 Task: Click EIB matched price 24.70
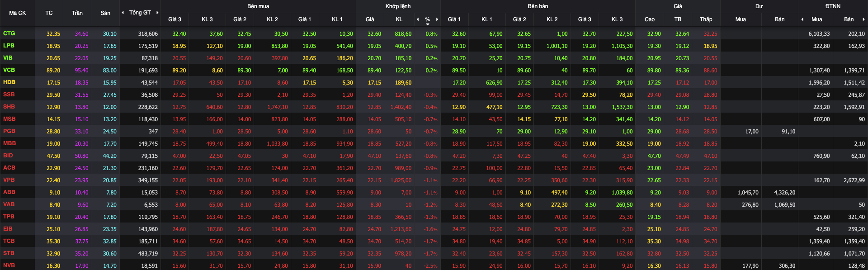coord(374,229)
